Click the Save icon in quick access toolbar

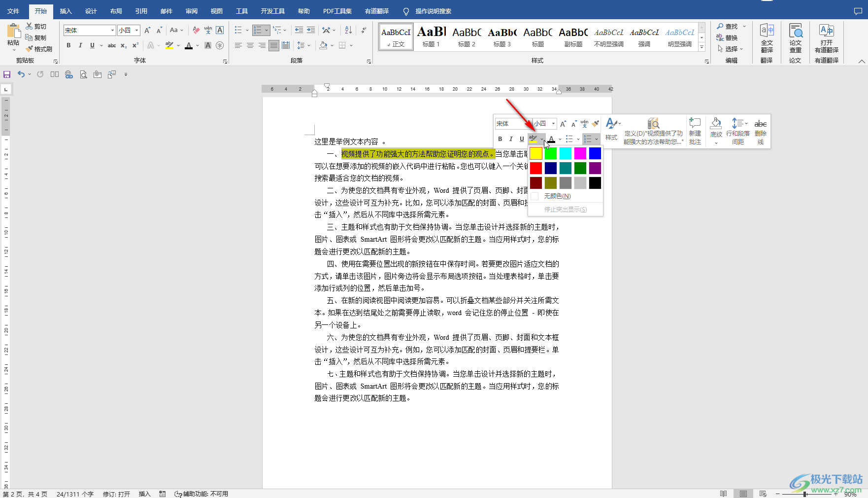coord(7,74)
